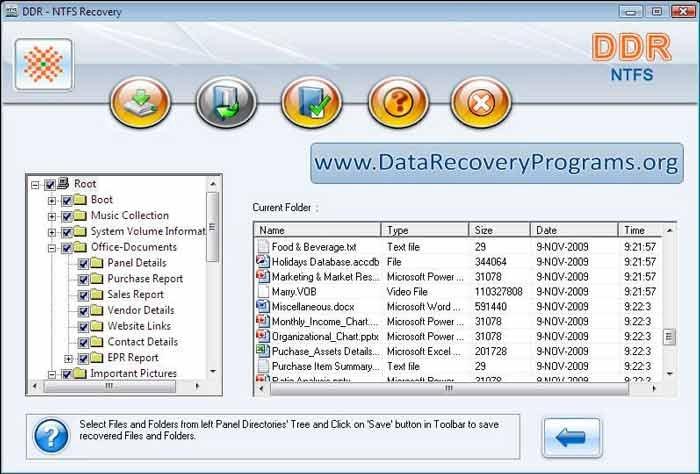
Task: Click Purchase Item Summary text file icon
Action: click(263, 366)
